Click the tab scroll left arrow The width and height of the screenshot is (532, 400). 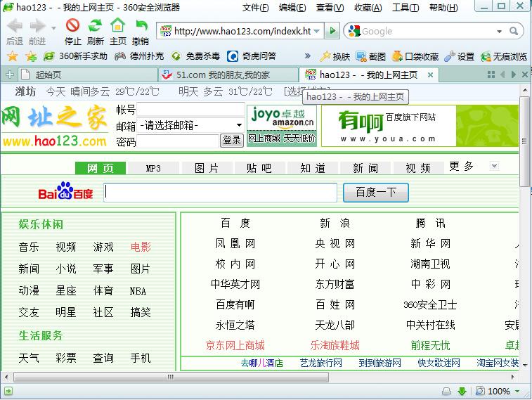tap(502, 75)
